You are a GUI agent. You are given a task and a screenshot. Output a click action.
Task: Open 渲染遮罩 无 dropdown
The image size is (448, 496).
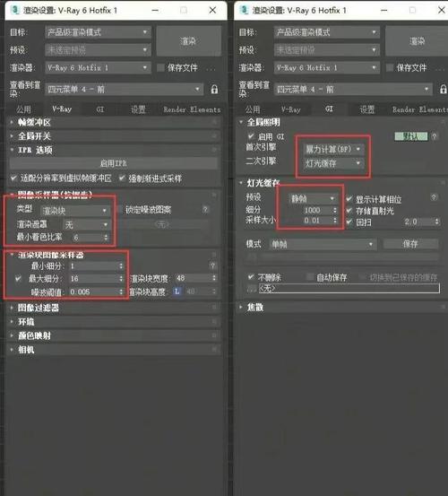[x=86, y=224]
